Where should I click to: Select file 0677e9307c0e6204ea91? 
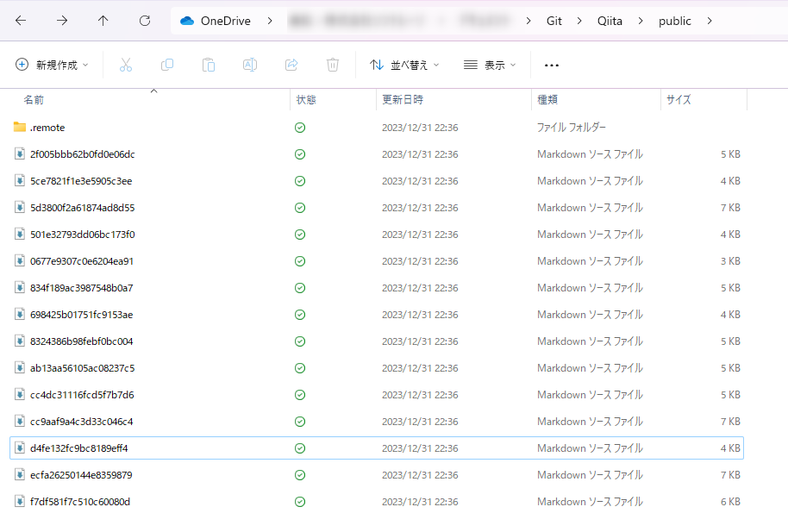coord(82,261)
